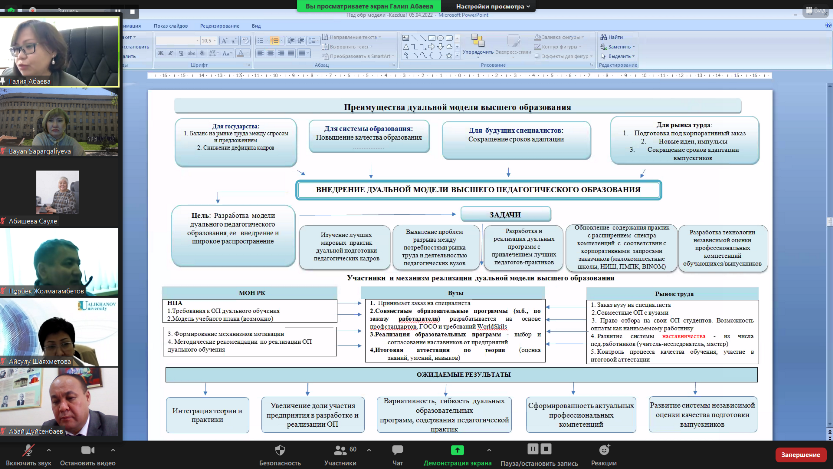
Task: Click the green screen-viewing notification banner
Action: (368, 6)
